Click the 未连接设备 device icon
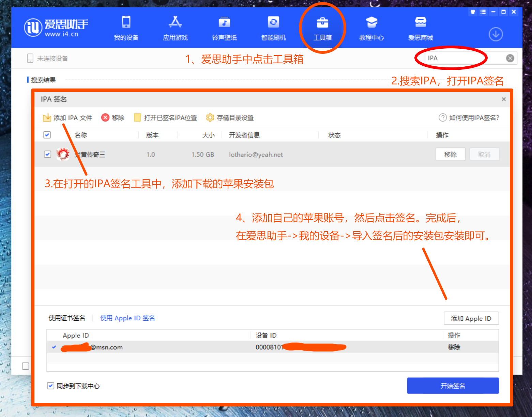 pos(30,58)
